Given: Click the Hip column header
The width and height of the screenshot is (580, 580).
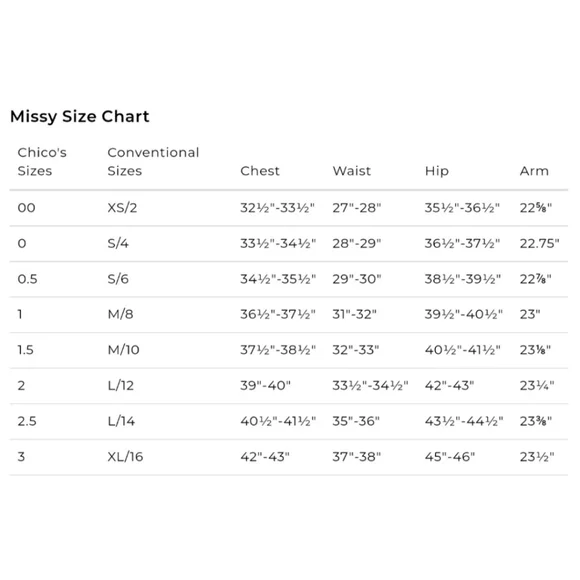Looking at the screenshot, I should click(x=436, y=171).
